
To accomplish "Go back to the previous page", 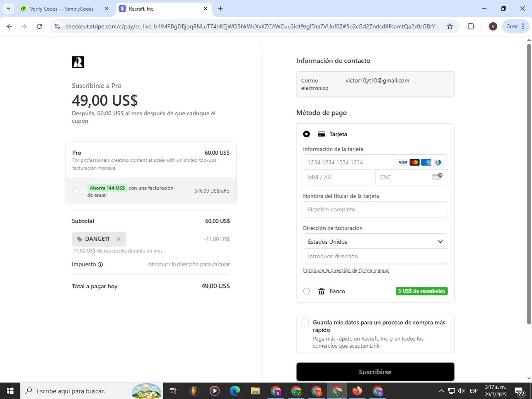I will coord(10,26).
